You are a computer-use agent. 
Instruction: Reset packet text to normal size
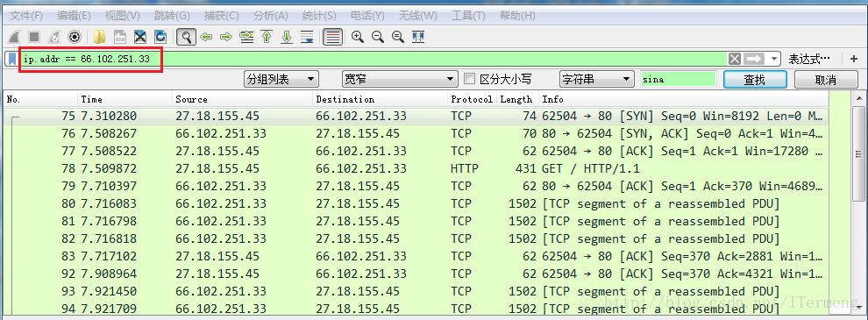point(397,37)
